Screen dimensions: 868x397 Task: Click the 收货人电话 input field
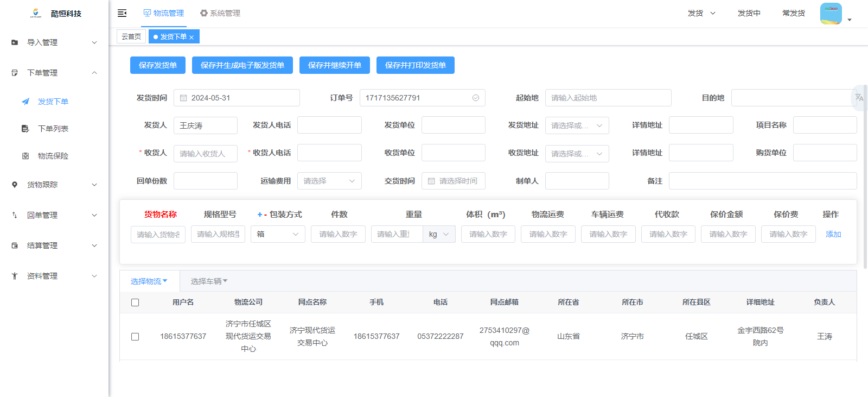tap(329, 153)
